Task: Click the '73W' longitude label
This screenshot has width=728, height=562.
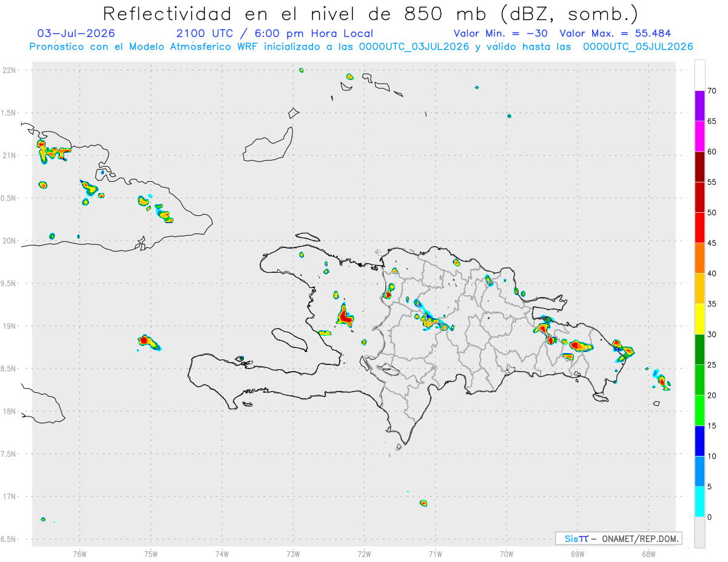Action: point(293,553)
